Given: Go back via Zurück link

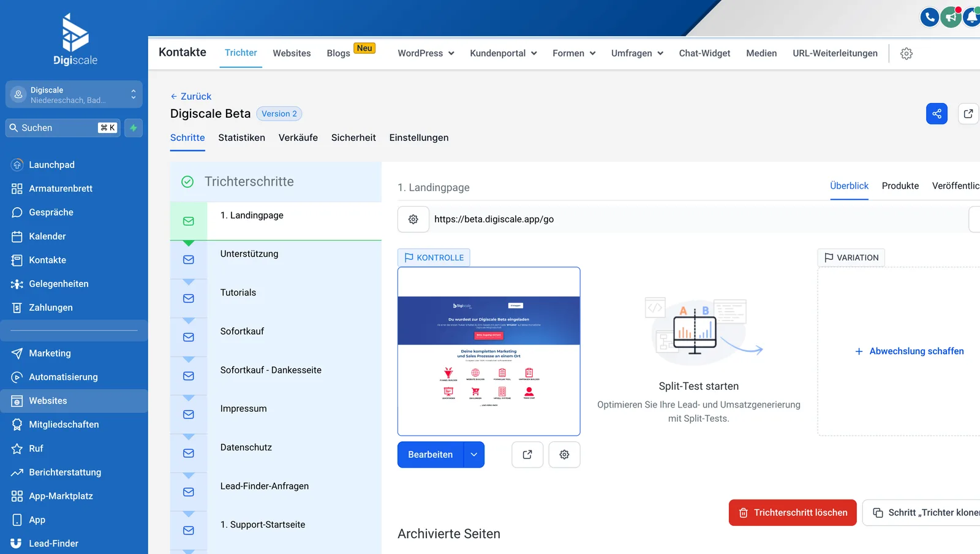Looking at the screenshot, I should pyautogui.click(x=190, y=96).
